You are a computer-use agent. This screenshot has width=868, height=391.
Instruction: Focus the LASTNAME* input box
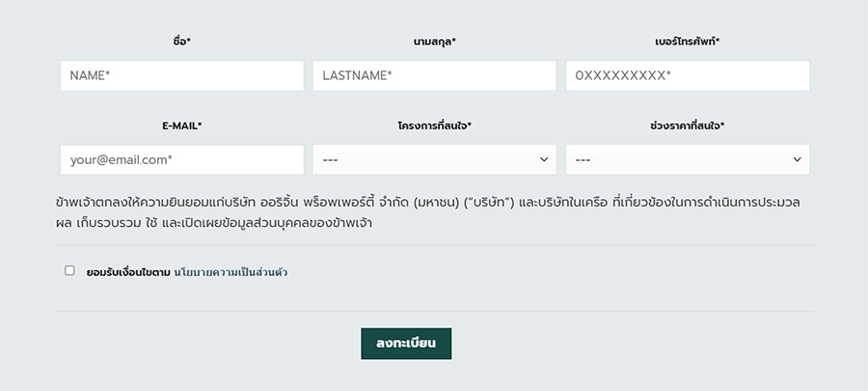tap(434, 76)
